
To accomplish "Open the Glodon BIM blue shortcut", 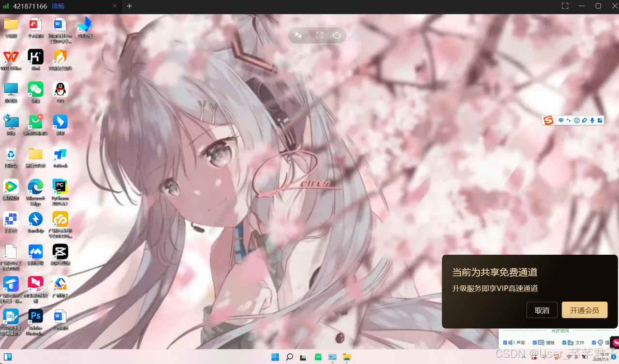I will click(x=11, y=289).
